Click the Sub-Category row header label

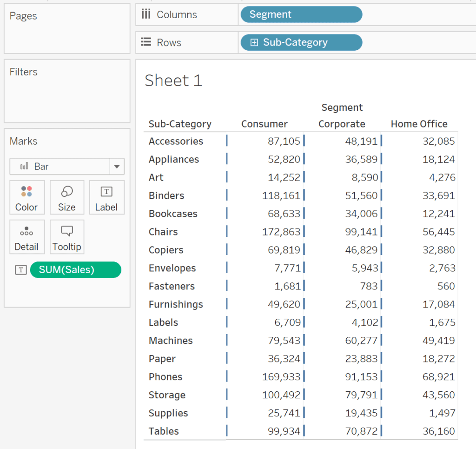tap(179, 124)
